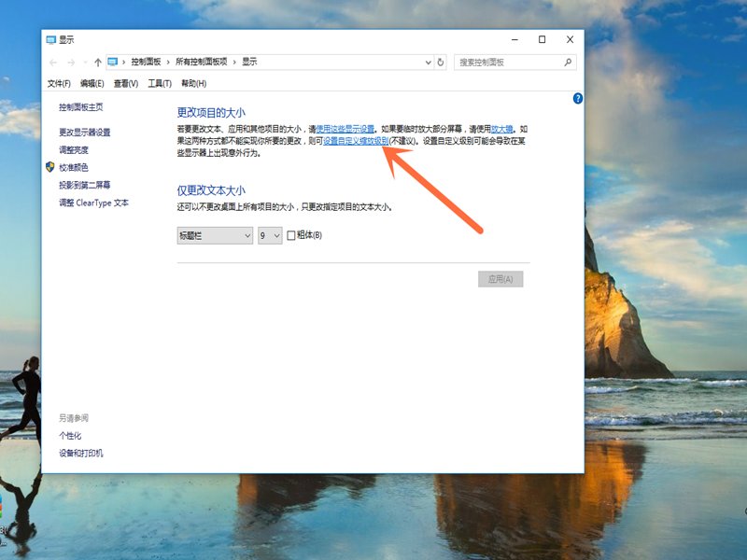
Task: Enable the 粗体(B) checkbox
Action: pos(291,235)
